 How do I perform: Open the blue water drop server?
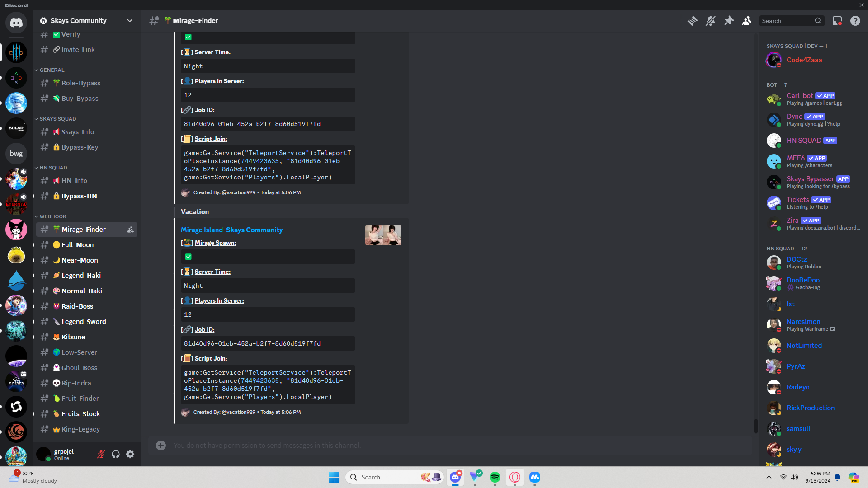(16, 280)
